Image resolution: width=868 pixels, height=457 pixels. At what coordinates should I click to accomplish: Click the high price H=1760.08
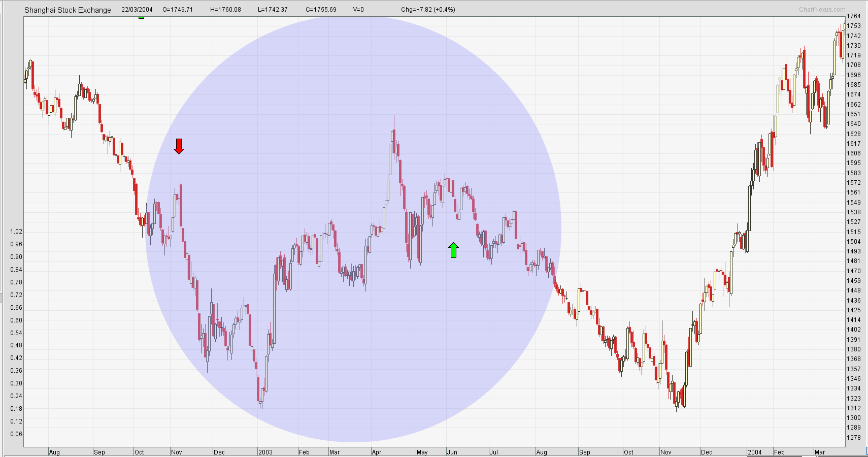(x=225, y=10)
